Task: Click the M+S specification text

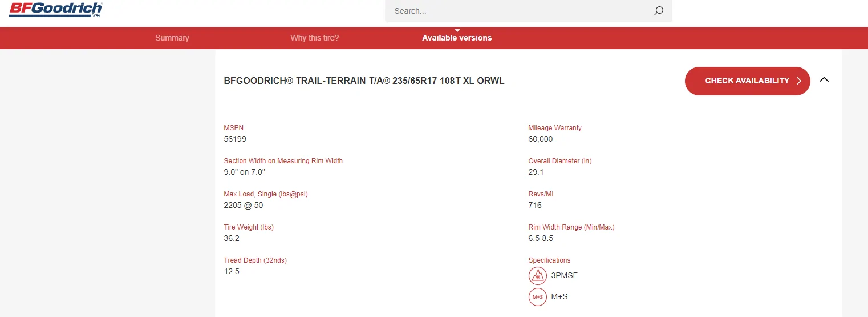Action: coord(559,297)
